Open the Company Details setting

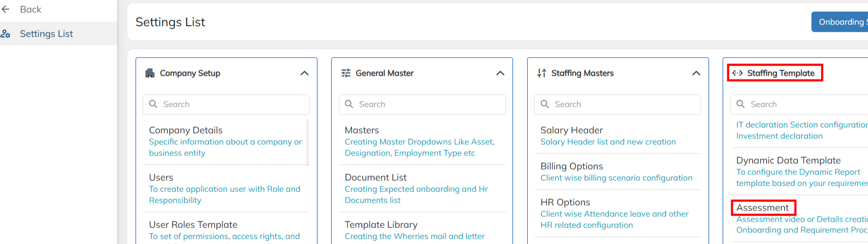[186, 130]
